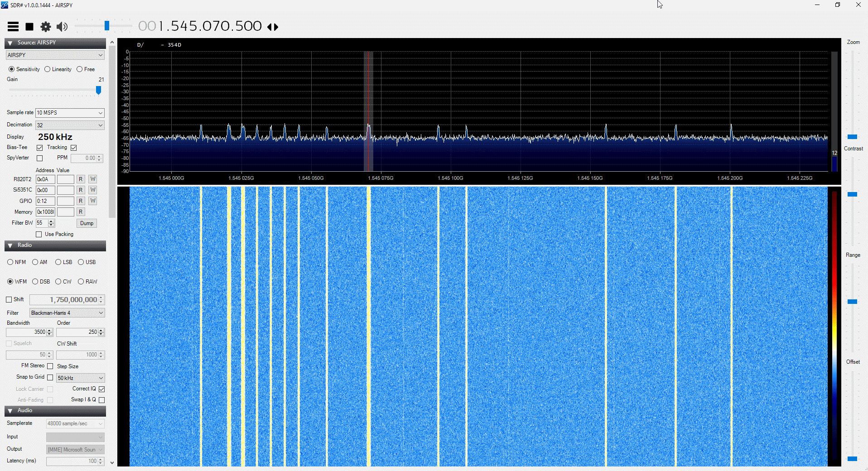
Task: Mute audio with the speaker icon
Action: [x=62, y=26]
